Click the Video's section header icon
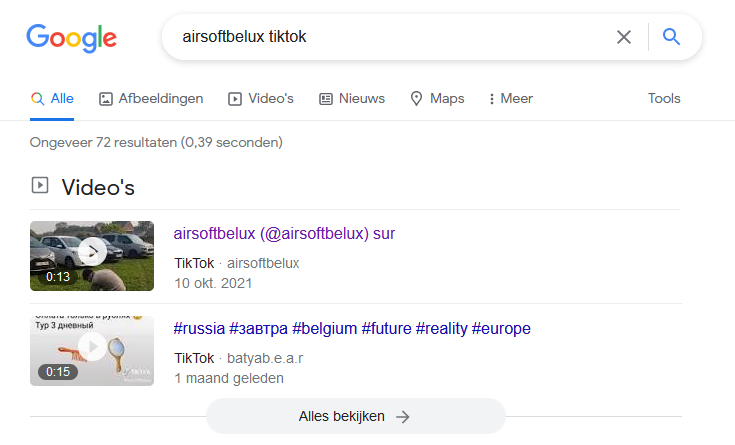The width and height of the screenshot is (735, 445). pos(40,185)
